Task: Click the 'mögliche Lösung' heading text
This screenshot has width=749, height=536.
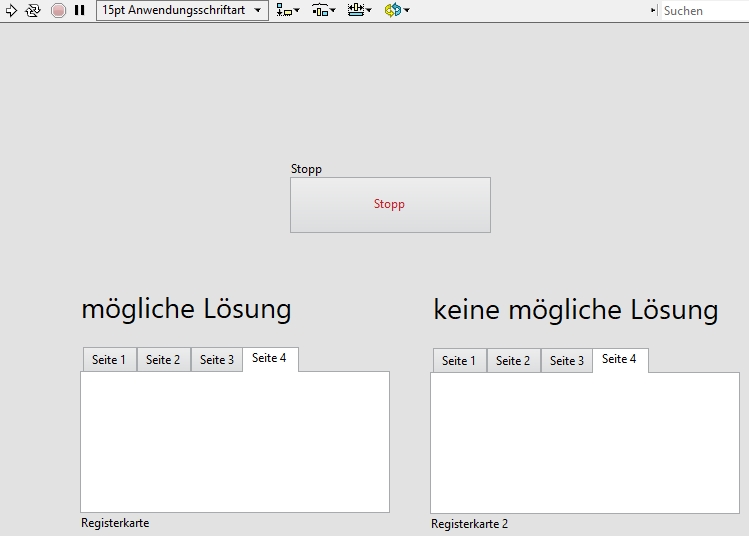Action: point(186,310)
